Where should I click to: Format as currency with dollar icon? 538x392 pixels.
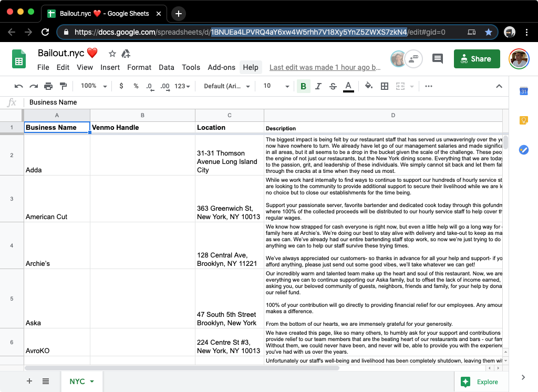[121, 86]
